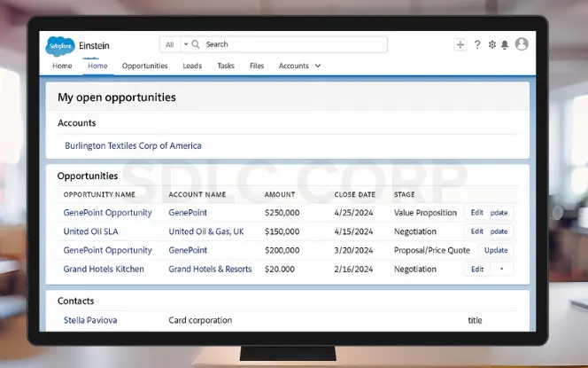Click the Proposal/Price Quote stage cell
The image size is (588, 368).
click(x=432, y=250)
